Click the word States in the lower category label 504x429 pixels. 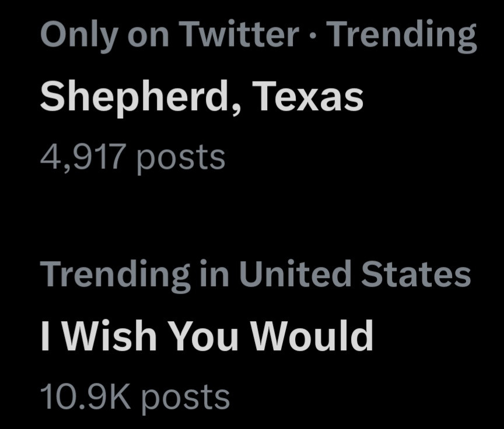tap(415, 274)
